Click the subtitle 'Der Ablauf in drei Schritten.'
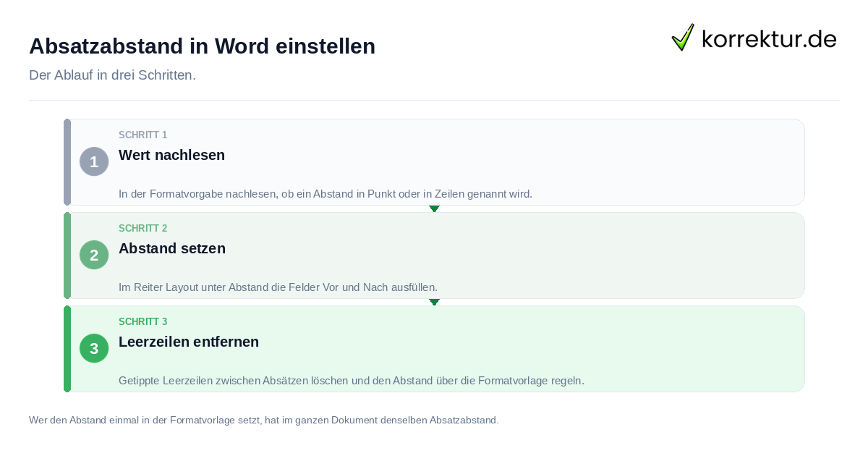This screenshot has height=456, width=868. 112,75
